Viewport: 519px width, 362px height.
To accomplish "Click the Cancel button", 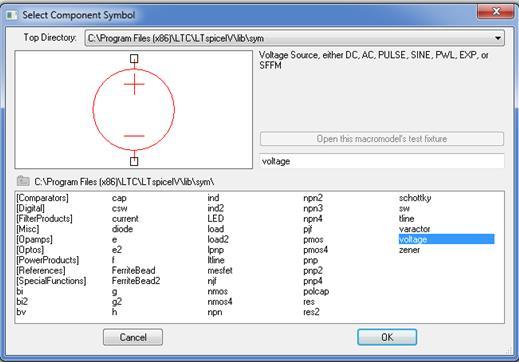I will point(133,337).
